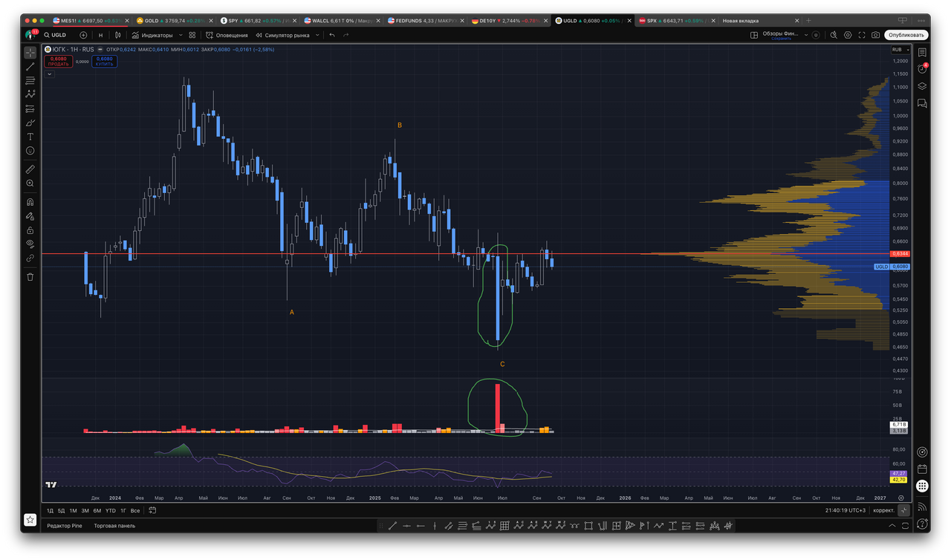Select the crosshair cursor tool
The width and height of the screenshot is (951, 560).
click(x=30, y=53)
